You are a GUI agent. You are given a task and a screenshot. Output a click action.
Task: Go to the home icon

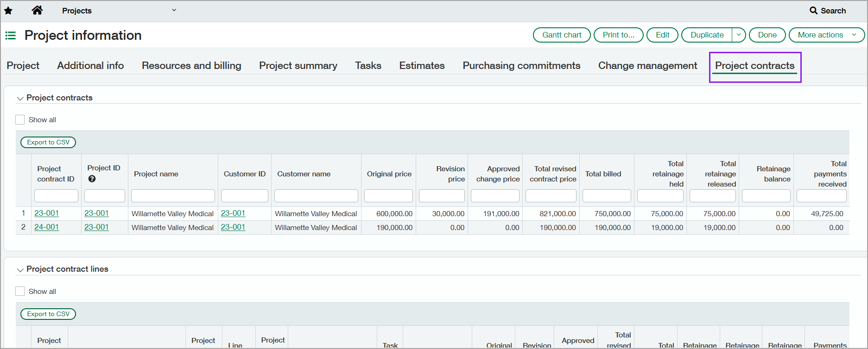(x=37, y=10)
